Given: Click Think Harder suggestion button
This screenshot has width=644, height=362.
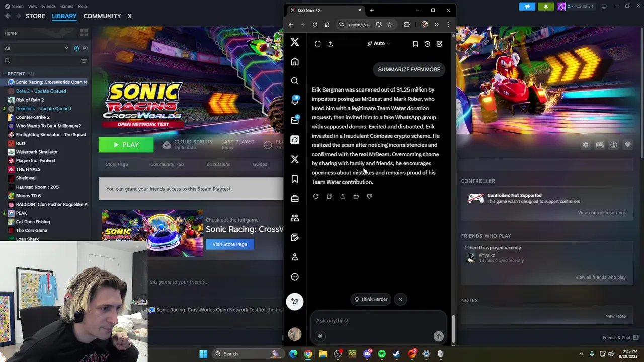Looking at the screenshot, I should click(x=371, y=299).
